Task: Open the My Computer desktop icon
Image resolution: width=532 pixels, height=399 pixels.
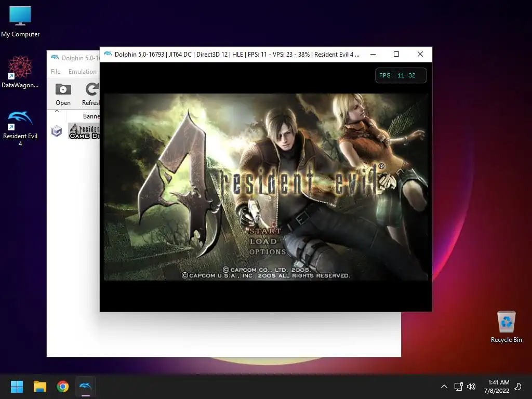Action: point(20,22)
